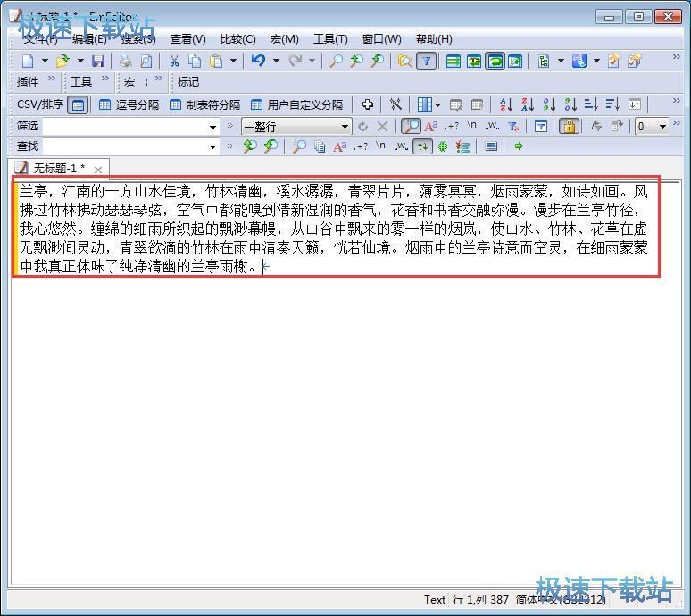Open the 宏(M) menu
Screen dimensions: 691x616
pyautogui.click(x=284, y=39)
